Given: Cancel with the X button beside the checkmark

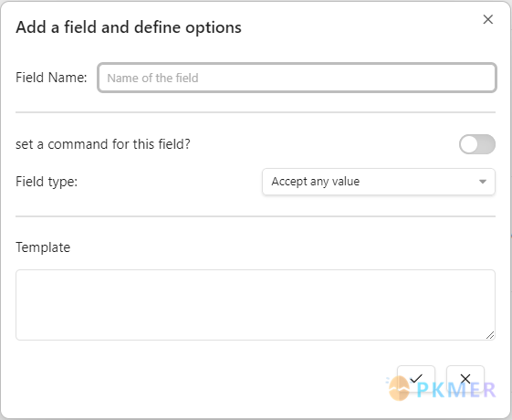Looking at the screenshot, I should 465,379.
